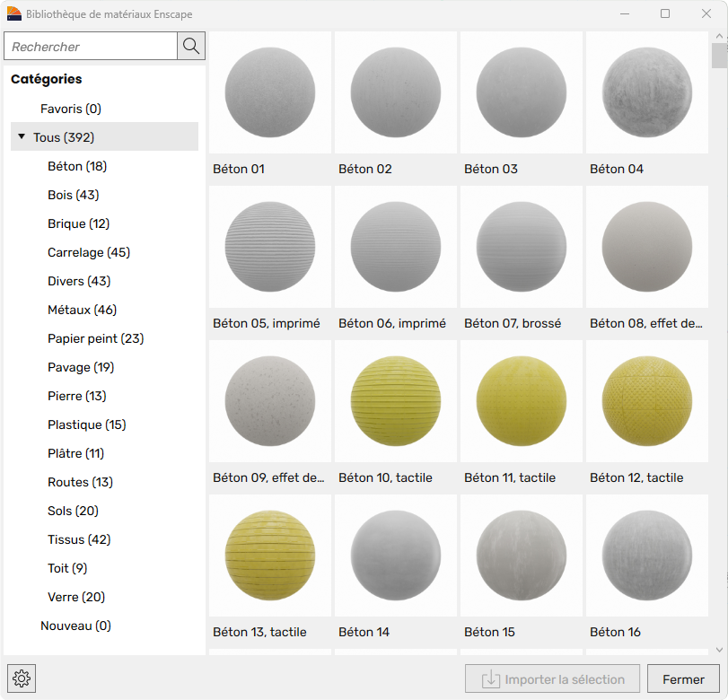This screenshot has width=728, height=700.
Task: Select the Favoris (0) category
Action: (x=71, y=109)
